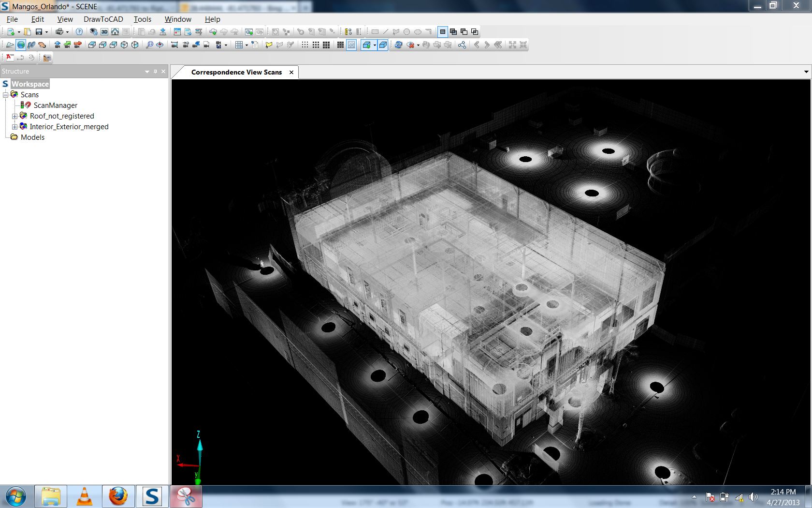
Task: Toggle the globe orbit view mode
Action: (x=21, y=45)
